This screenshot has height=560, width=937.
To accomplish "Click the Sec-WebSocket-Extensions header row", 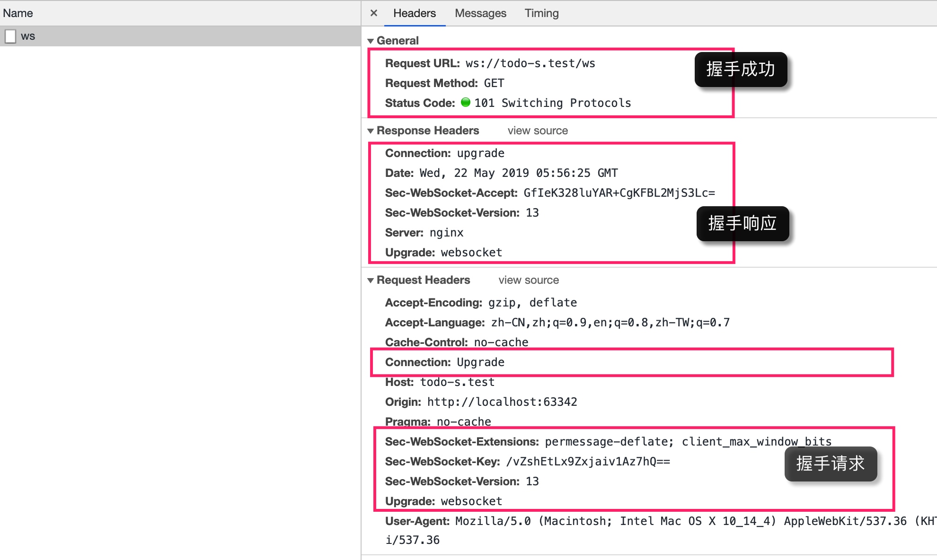I will (608, 442).
